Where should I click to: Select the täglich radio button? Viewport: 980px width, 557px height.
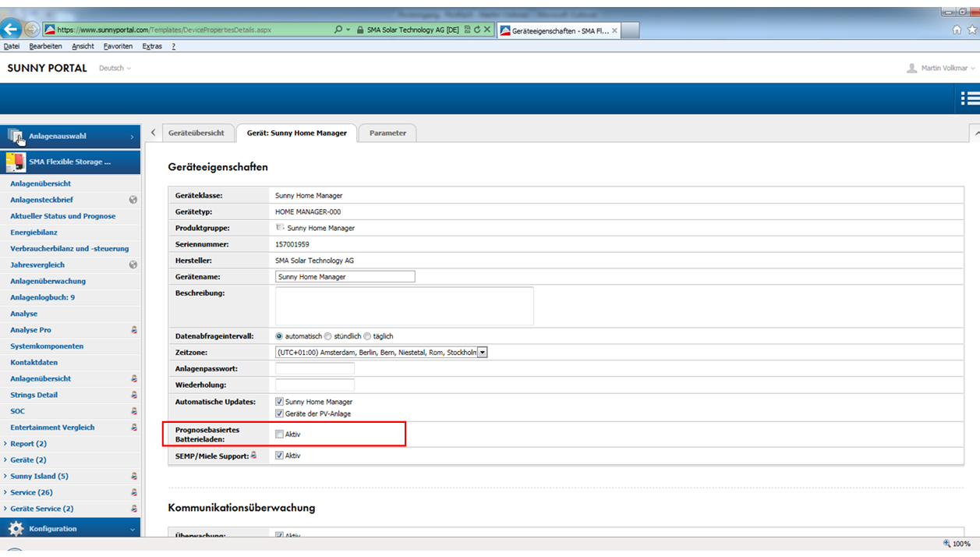point(367,336)
